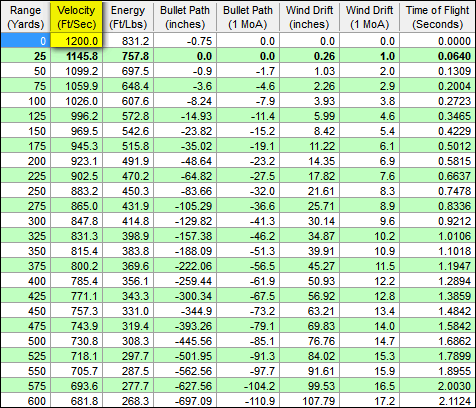This screenshot has width=476, height=408.
Task: Click the Bullet Path (1 MoA) header
Action: tap(248, 17)
